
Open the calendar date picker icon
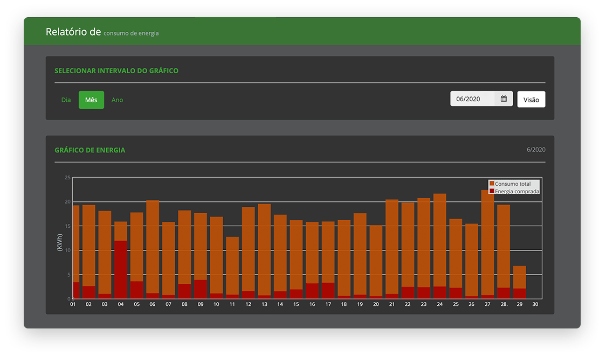tap(504, 99)
